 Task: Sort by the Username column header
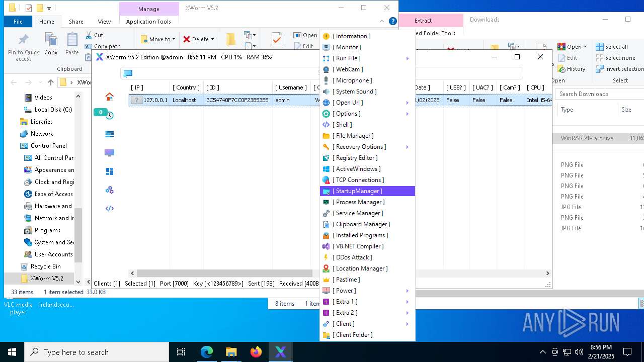click(291, 87)
